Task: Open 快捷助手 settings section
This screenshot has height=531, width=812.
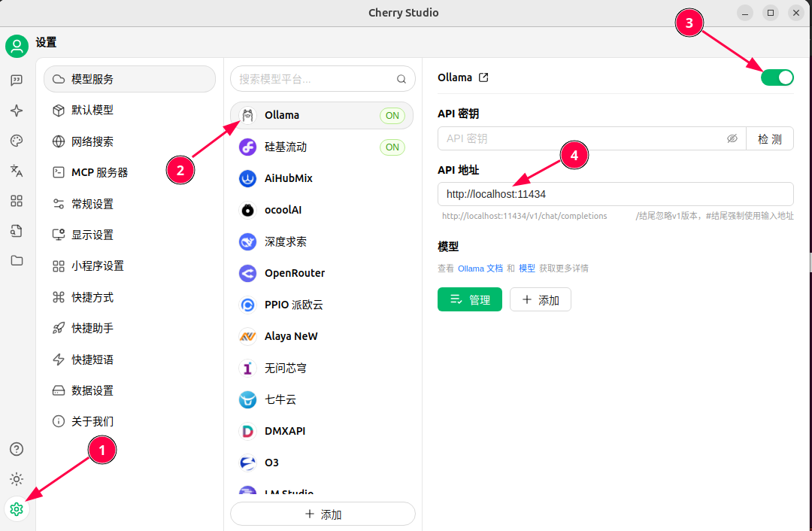Action: point(129,329)
